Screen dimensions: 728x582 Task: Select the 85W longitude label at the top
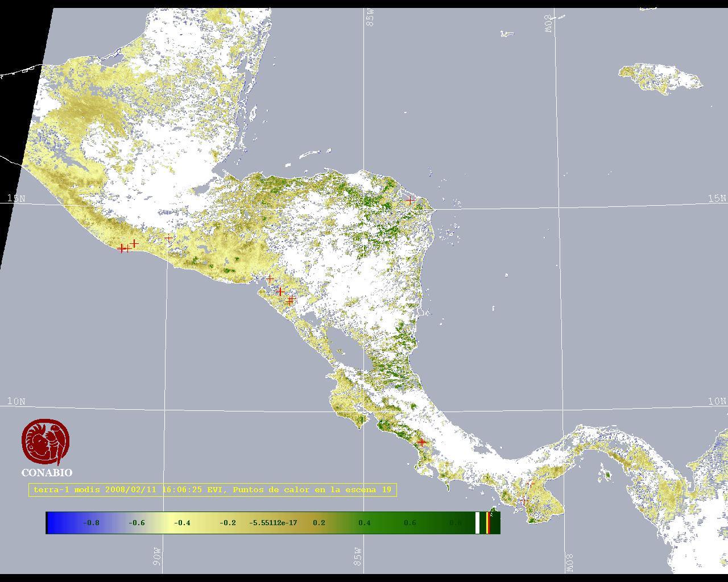click(370, 18)
